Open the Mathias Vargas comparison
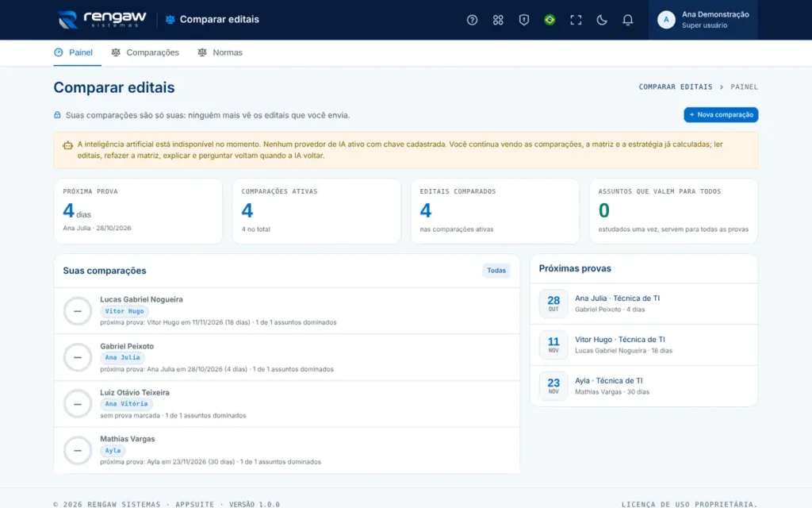 [287, 450]
